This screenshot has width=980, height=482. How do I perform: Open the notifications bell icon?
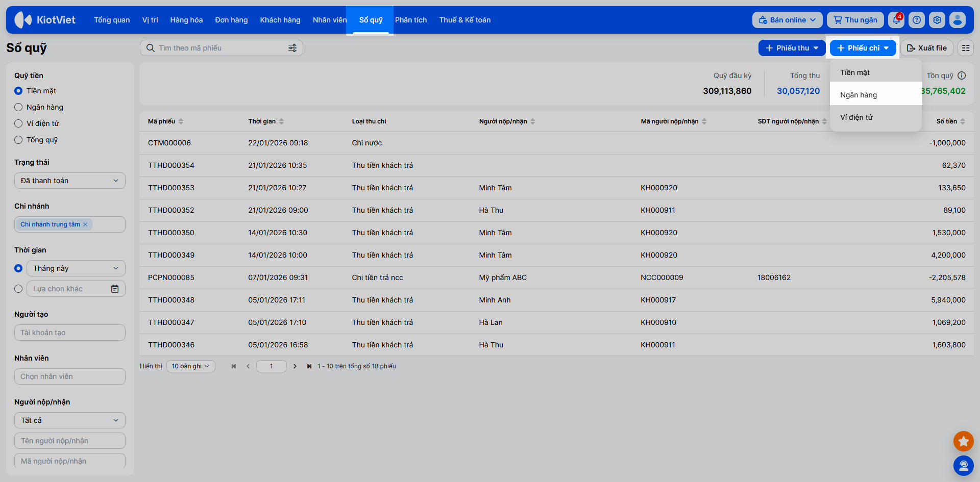896,20
